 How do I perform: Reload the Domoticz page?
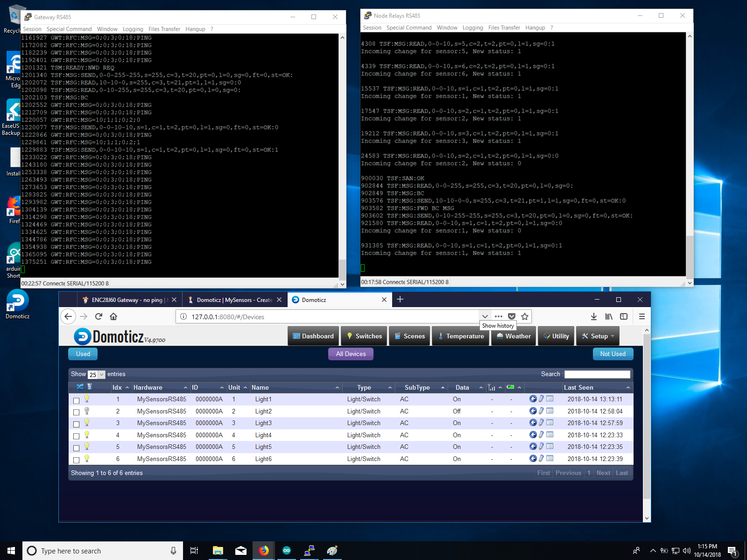[x=99, y=316]
